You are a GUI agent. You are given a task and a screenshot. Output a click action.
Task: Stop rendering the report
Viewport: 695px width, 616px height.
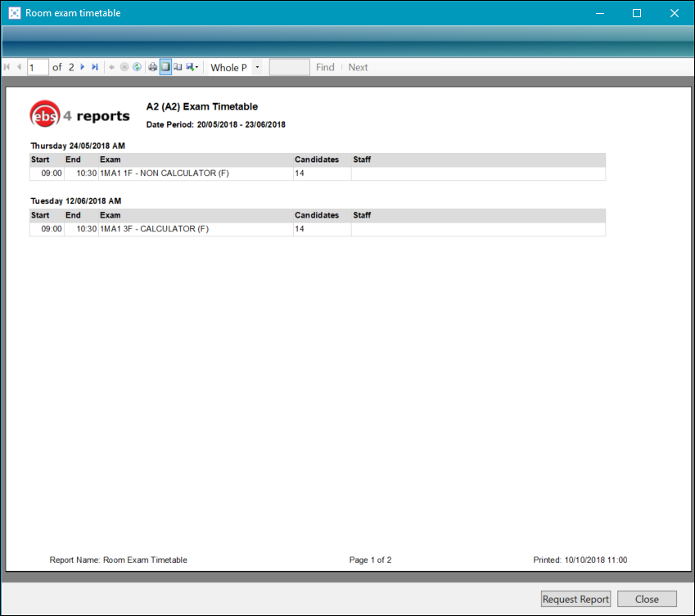pyautogui.click(x=124, y=67)
